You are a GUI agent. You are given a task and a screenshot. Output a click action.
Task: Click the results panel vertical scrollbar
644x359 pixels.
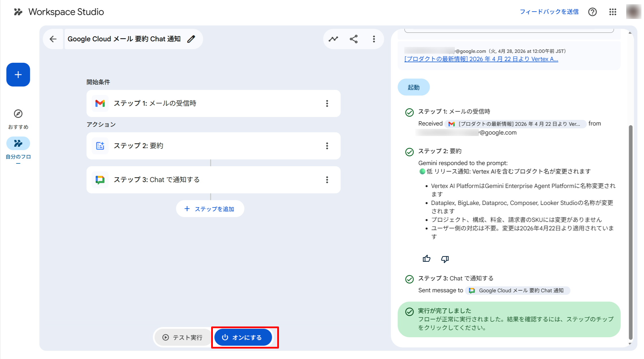tap(630, 232)
